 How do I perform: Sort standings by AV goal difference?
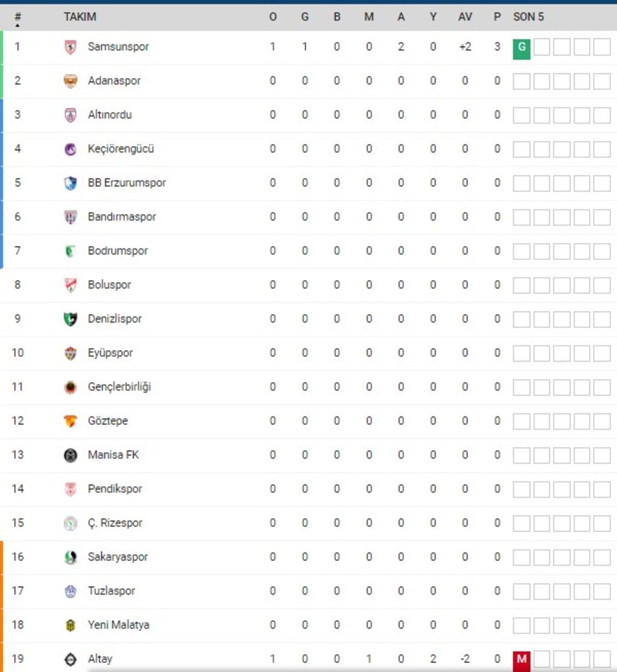coord(465,17)
